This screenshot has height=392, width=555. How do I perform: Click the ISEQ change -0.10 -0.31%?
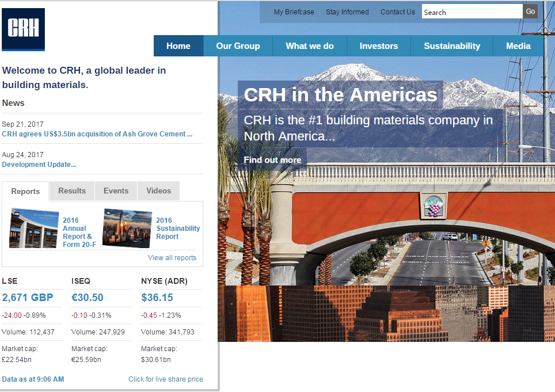[92, 315]
